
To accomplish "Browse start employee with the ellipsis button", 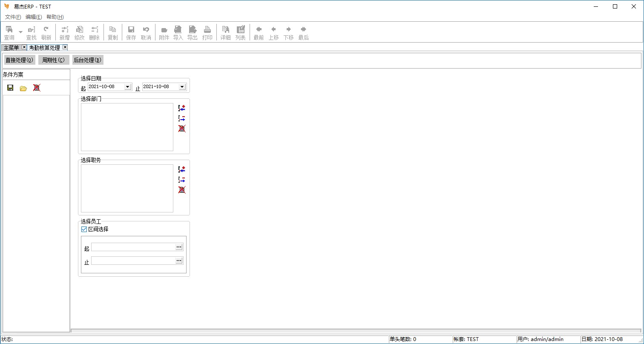I will pos(179,247).
